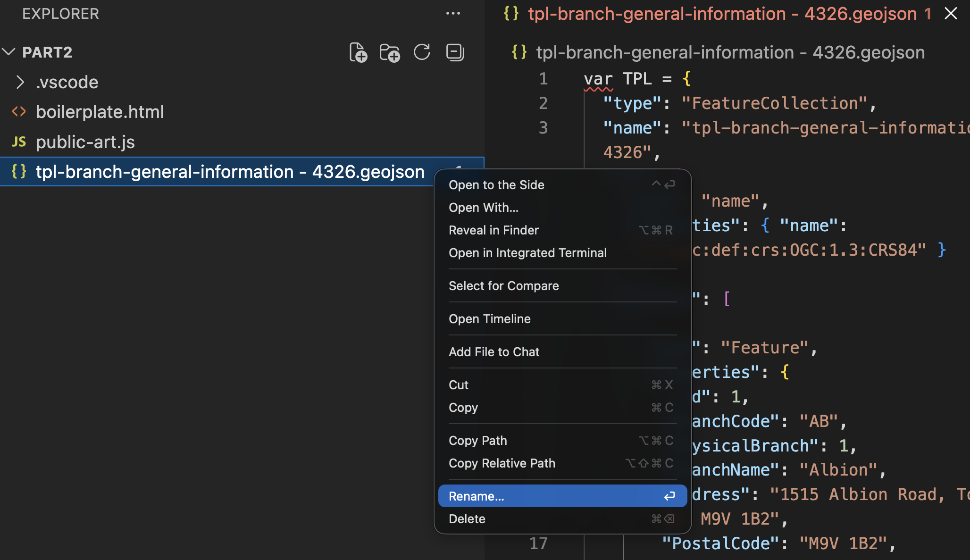Select Delete in the context menu
Screen dimensions: 970x560
click(562, 519)
